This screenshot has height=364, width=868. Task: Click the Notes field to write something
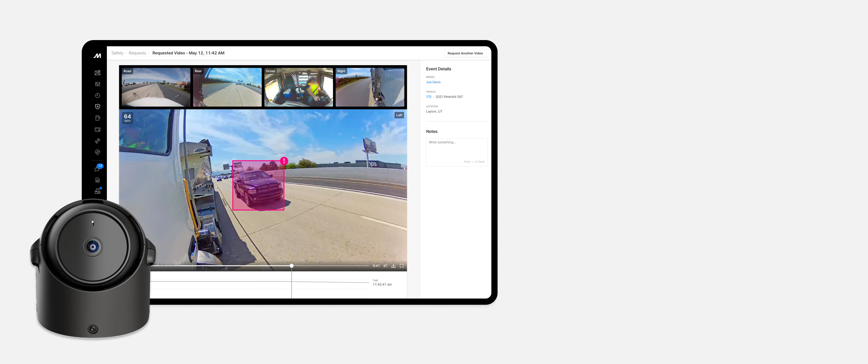(x=456, y=152)
